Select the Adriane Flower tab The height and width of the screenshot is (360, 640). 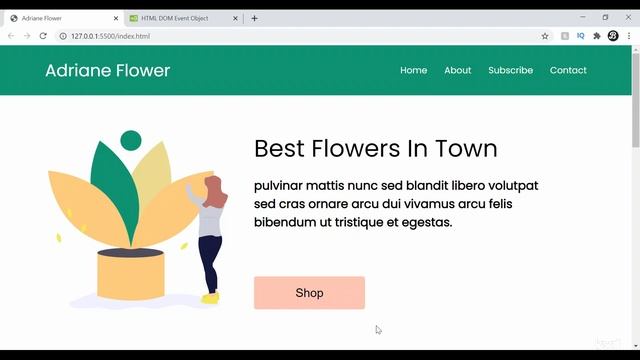pos(64,18)
